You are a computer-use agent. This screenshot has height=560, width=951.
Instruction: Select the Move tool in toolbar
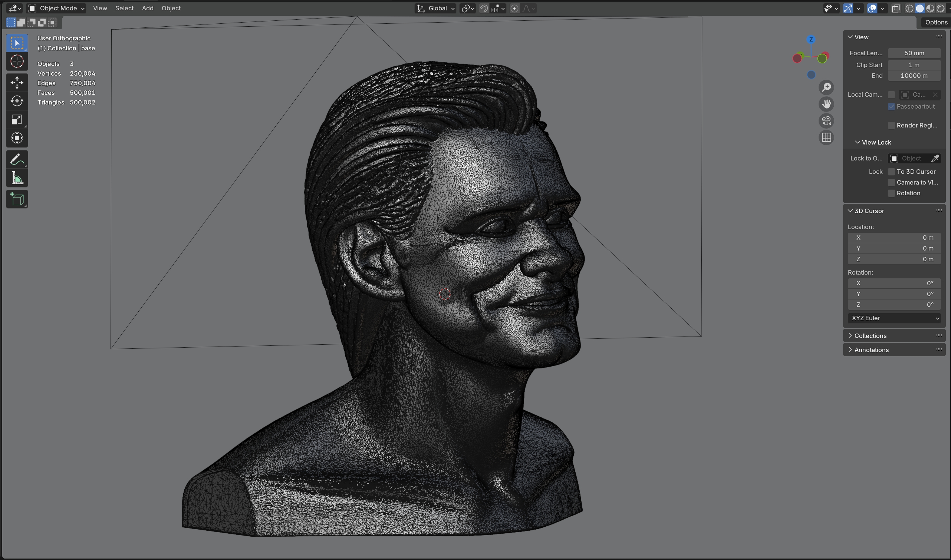pyautogui.click(x=17, y=83)
